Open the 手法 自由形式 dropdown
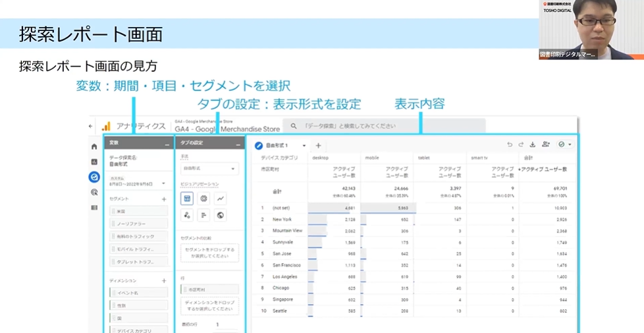 coord(209,169)
